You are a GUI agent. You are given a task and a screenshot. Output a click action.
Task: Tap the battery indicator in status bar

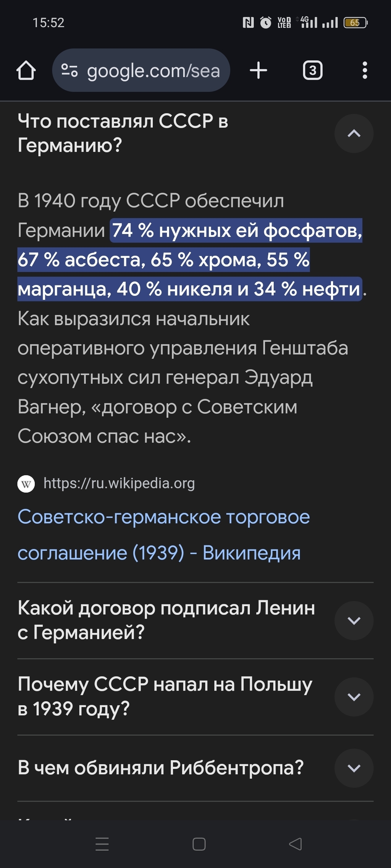click(355, 23)
